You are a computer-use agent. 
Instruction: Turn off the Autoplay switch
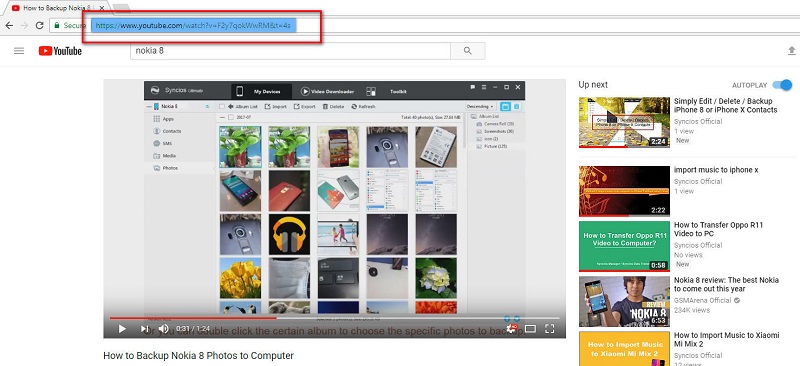click(782, 85)
